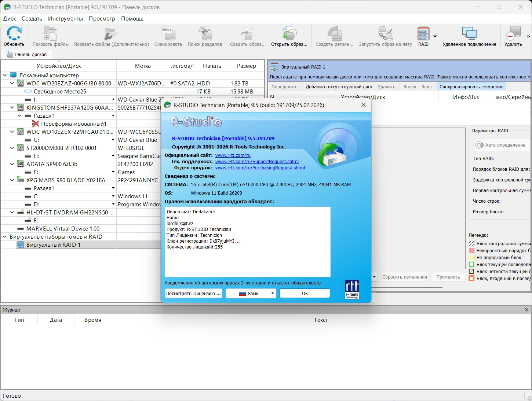Image resolution: width=532 pixels, height=401 pixels.
Task: Select the HL-DT-ST DVDRAM drive icon
Action: point(21,212)
